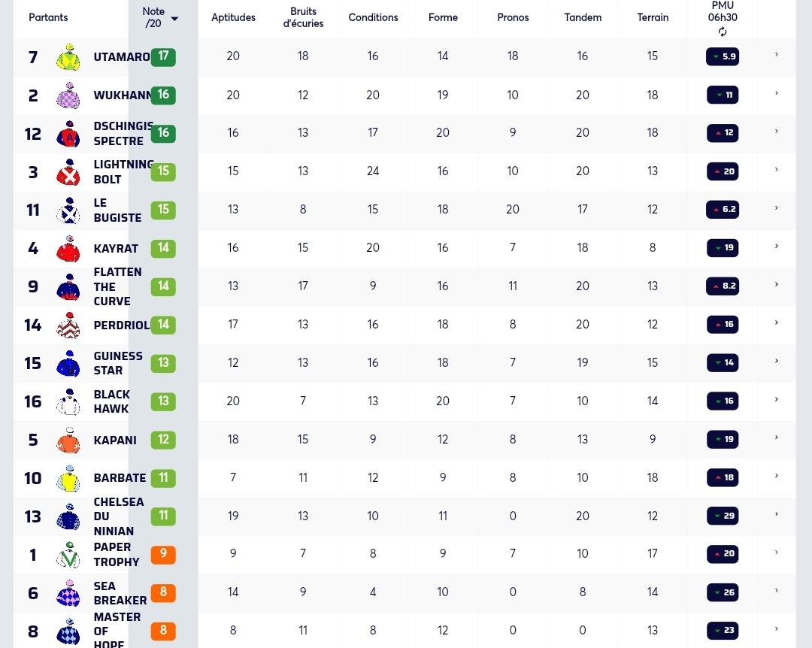The image size is (812, 648).
Task: Click Wukhann's purple checkered silks icon
Action: coord(68,95)
